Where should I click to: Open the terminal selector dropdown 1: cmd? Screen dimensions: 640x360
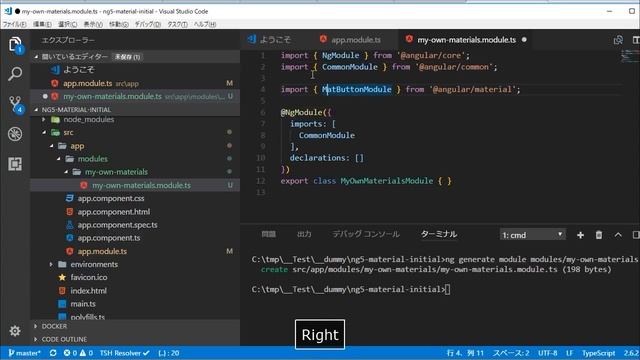click(533, 235)
